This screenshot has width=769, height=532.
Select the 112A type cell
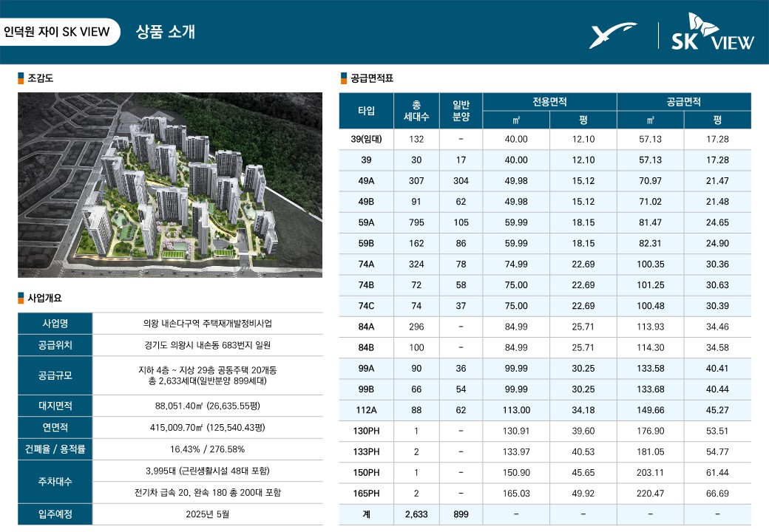click(366, 410)
